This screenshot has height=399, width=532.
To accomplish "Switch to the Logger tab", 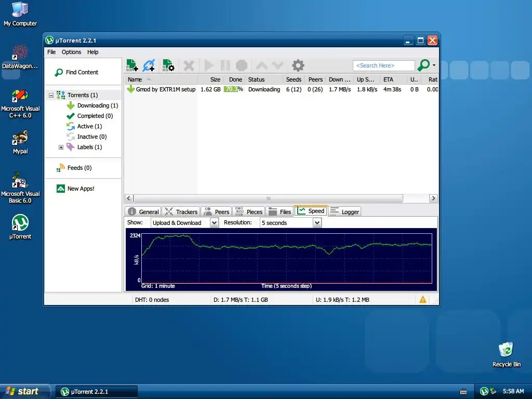I will click(344, 211).
